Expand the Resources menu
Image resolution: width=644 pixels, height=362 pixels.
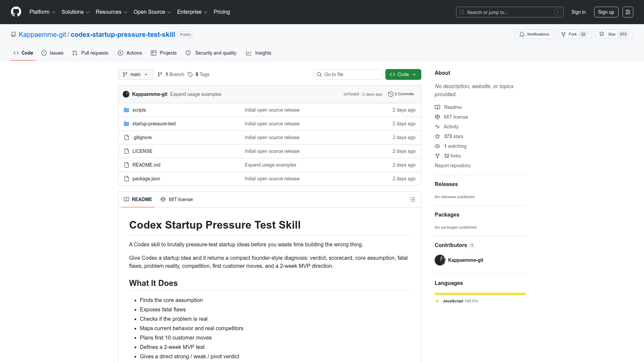click(111, 12)
